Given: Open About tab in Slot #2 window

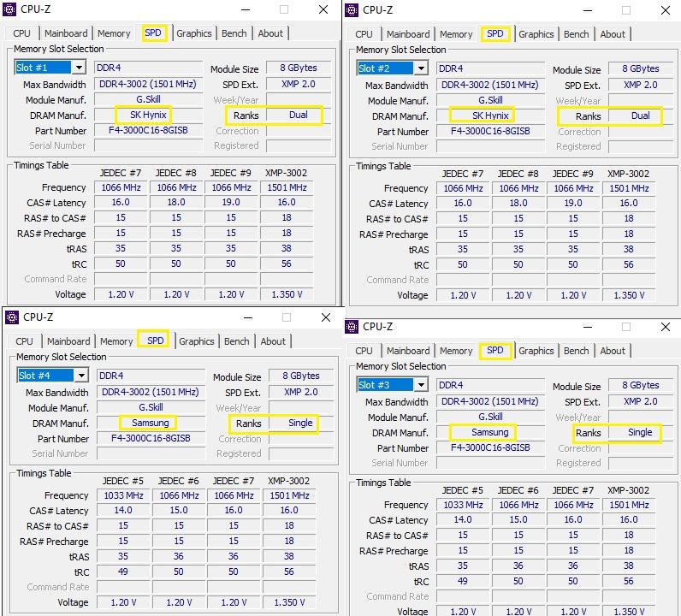Looking at the screenshot, I should (x=613, y=34).
